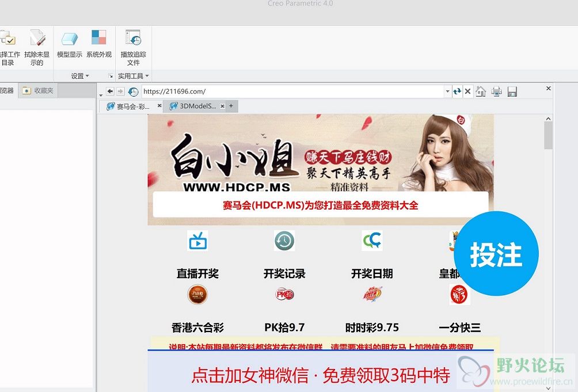This screenshot has height=392, width=578.
Task: Click the web page vertical scrollbar thumb
Action: [x=548, y=135]
